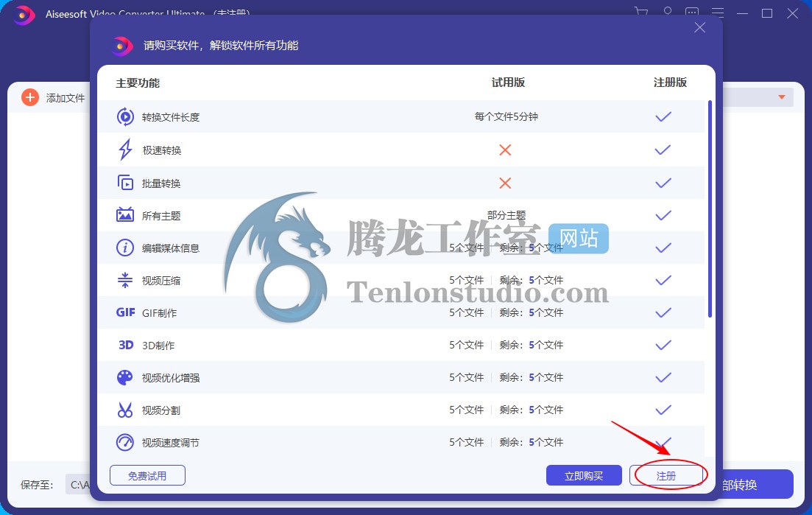
Task: Click the 视频压缩 compress icon
Action: pos(125,280)
